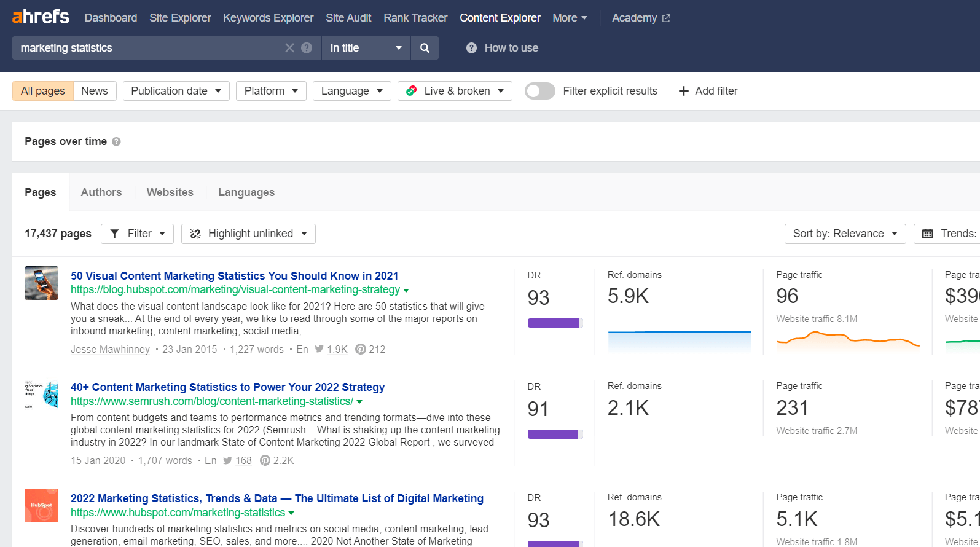Viewport: 980px width, 547px height.
Task: Open the In title search mode dropdown
Action: [x=366, y=48]
